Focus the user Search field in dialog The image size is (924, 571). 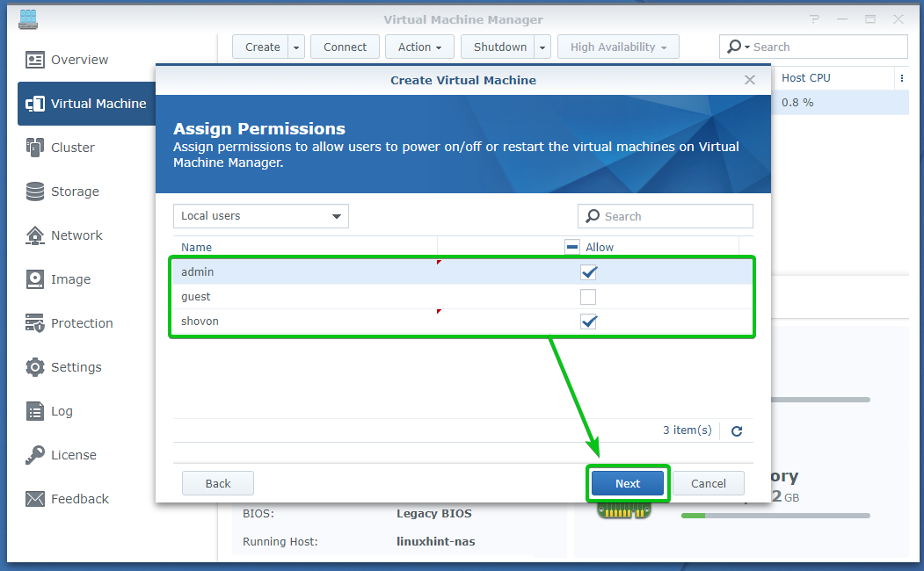(666, 216)
